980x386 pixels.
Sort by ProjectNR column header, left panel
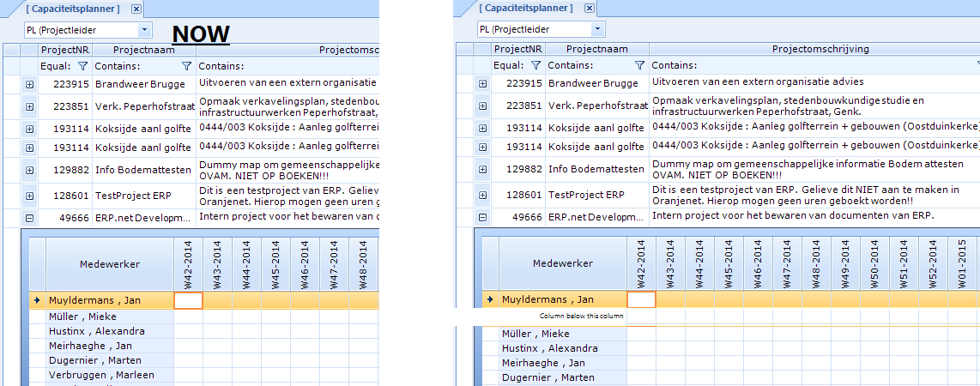click(65, 50)
